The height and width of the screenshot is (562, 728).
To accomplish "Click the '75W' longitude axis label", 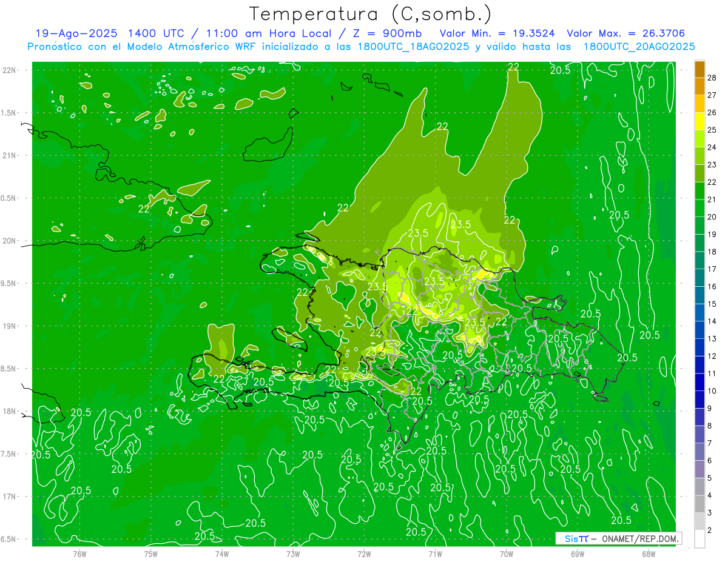I will coord(151,554).
